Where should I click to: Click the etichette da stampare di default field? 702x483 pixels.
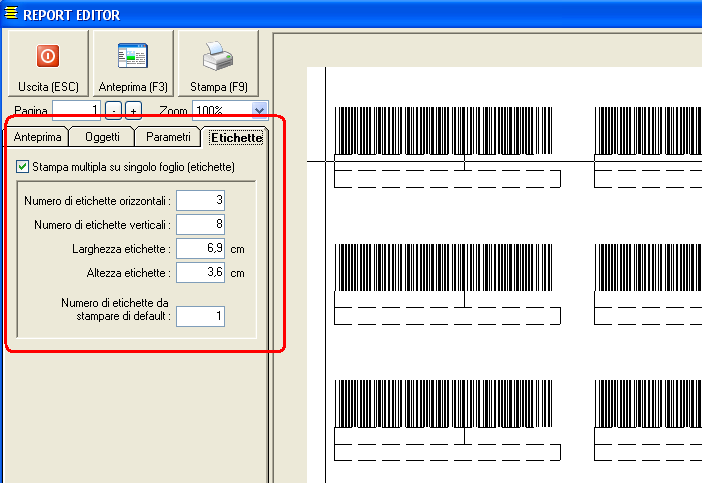pyautogui.click(x=201, y=316)
